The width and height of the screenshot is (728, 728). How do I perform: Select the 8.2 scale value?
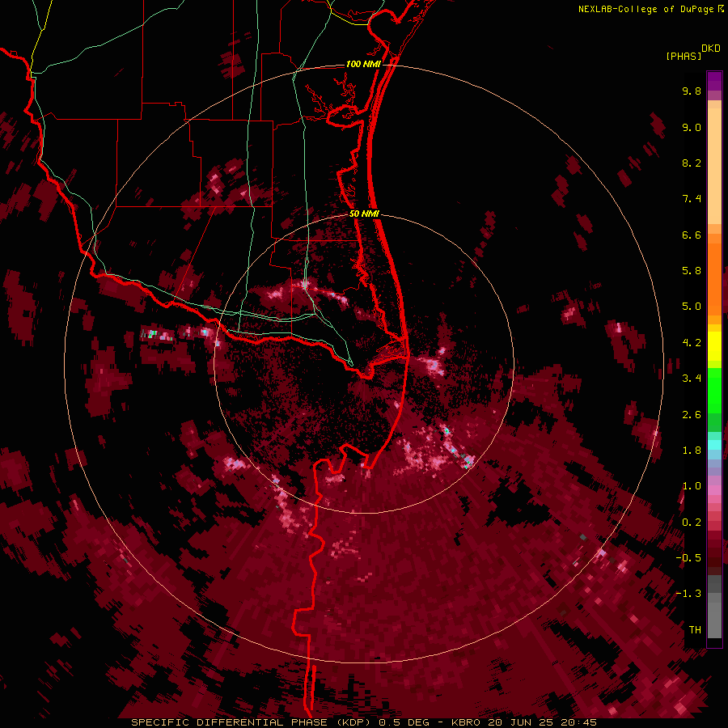pyautogui.click(x=692, y=163)
